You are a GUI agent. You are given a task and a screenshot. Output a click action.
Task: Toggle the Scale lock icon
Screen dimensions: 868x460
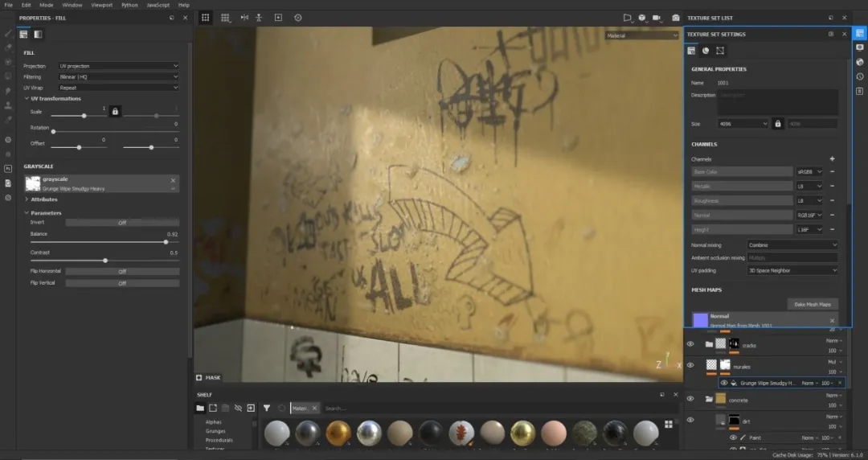pos(115,112)
